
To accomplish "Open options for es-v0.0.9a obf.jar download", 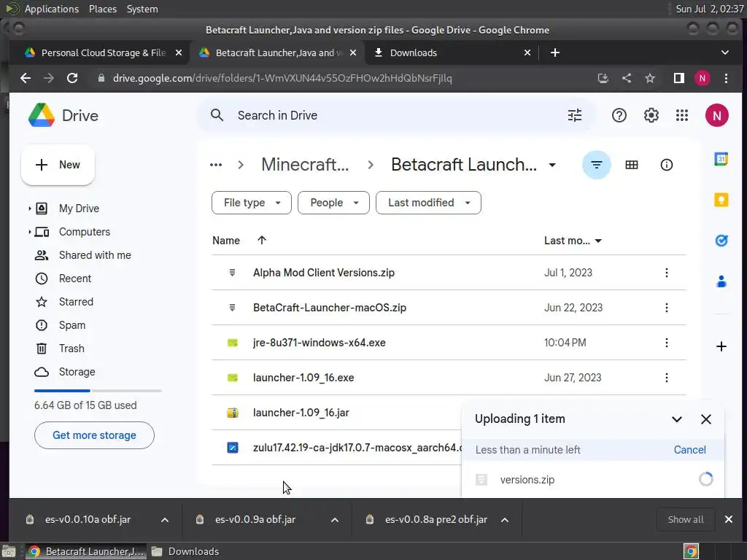I will tap(334, 520).
